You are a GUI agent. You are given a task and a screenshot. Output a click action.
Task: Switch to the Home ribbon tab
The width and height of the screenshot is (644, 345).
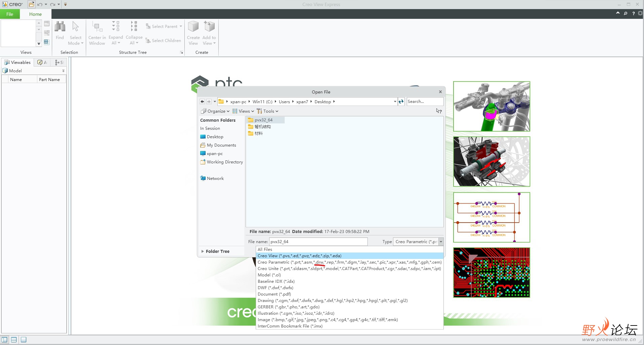[35, 14]
